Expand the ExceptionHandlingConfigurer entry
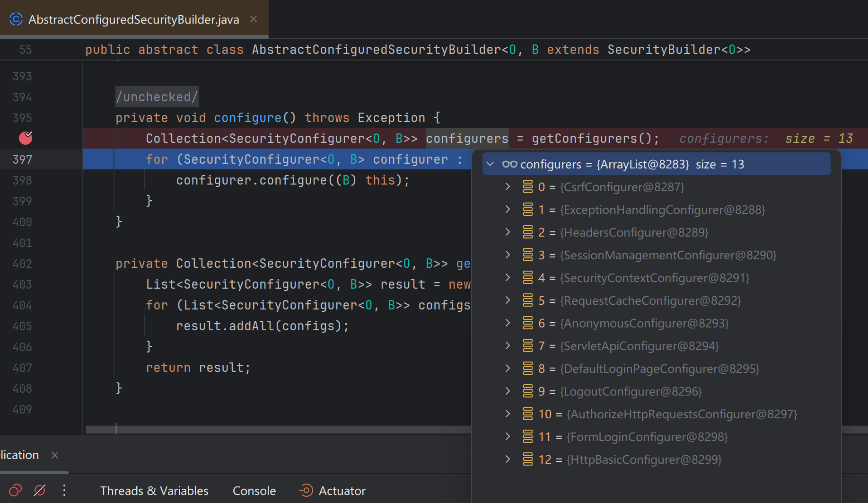The image size is (868, 503). pos(508,210)
